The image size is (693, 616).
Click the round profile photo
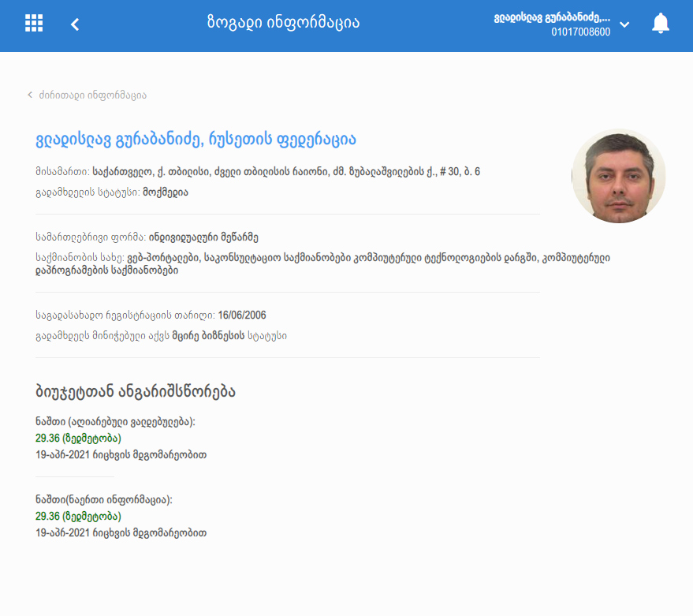618,176
